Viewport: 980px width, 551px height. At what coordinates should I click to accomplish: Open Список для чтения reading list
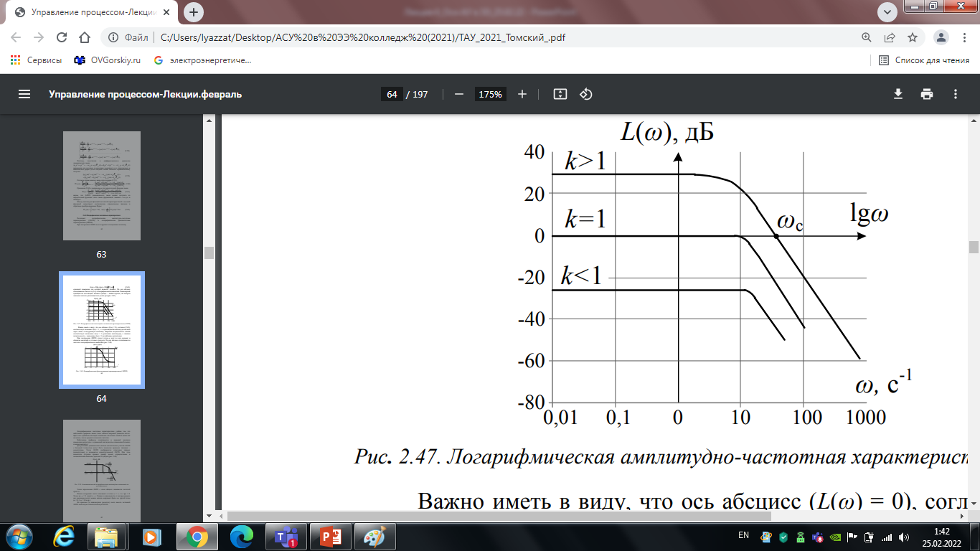pos(924,60)
